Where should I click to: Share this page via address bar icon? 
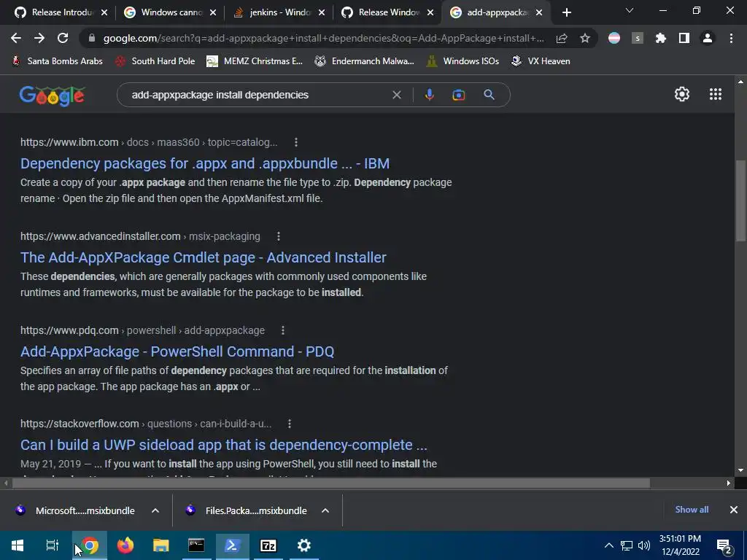pyautogui.click(x=562, y=38)
